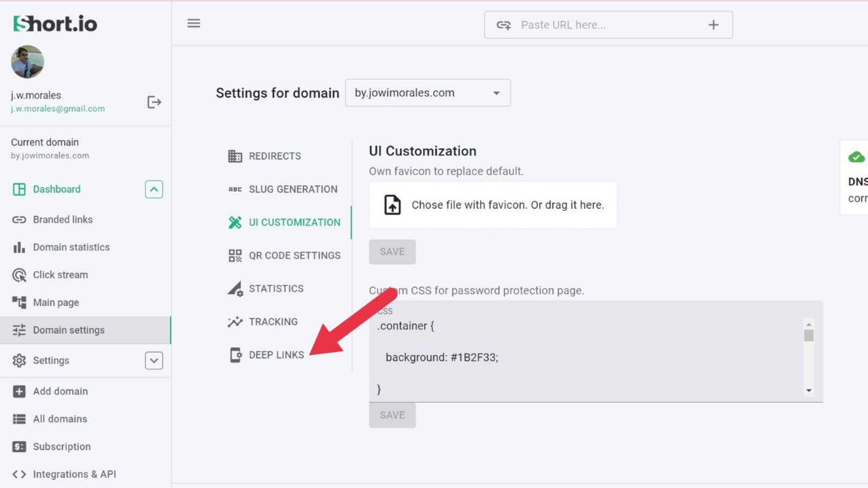Open the Deep Links tab
Viewport: 868px width, 488px height.
click(276, 355)
